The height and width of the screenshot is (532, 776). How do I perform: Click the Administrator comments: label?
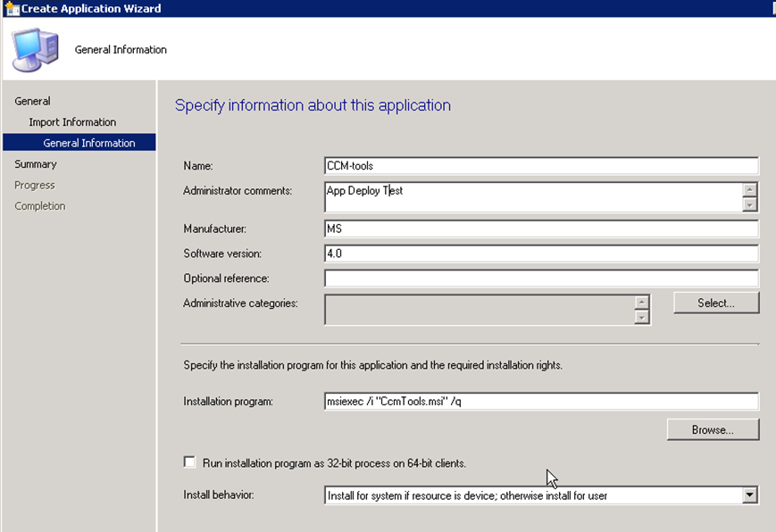pyautogui.click(x=238, y=190)
